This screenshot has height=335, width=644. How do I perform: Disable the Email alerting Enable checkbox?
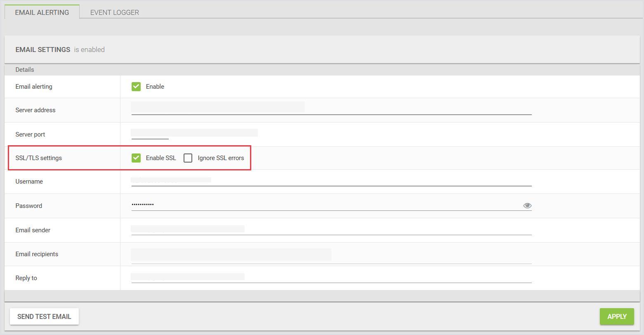tap(136, 87)
